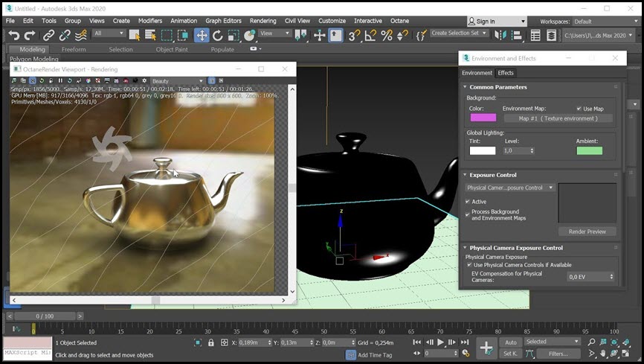Play the animation
The image size is (644, 364).
(x=441, y=342)
